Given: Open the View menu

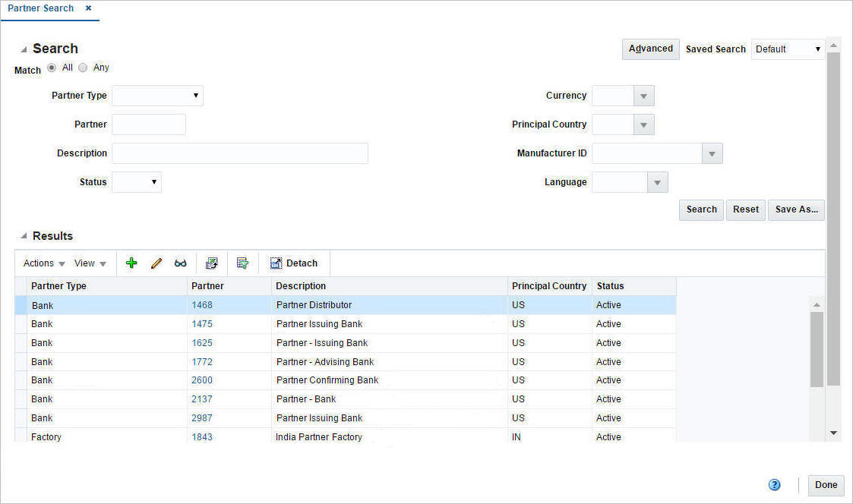Looking at the screenshot, I should click(86, 263).
